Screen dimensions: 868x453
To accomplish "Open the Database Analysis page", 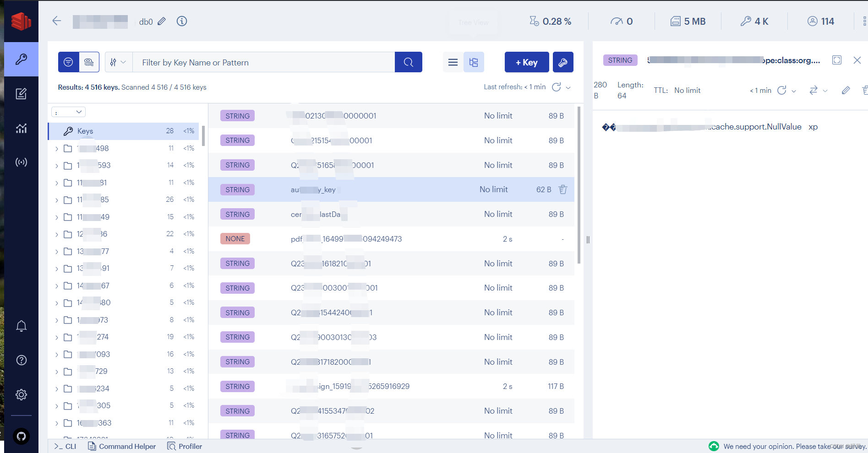I will (21, 128).
